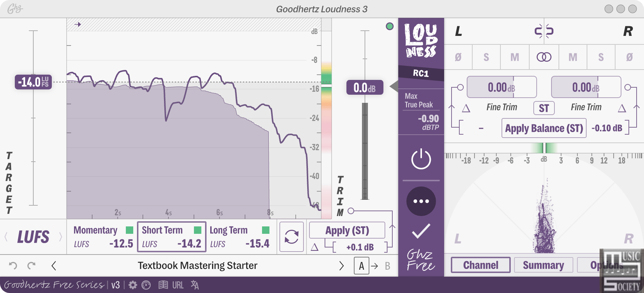Click the dial icon in footer
The image size is (644, 293).
(x=146, y=285)
